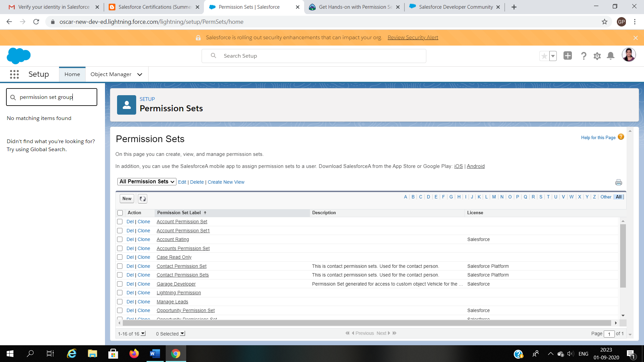The image size is (644, 362).
Task: Open the Object Manager chevron menu
Action: point(140,74)
